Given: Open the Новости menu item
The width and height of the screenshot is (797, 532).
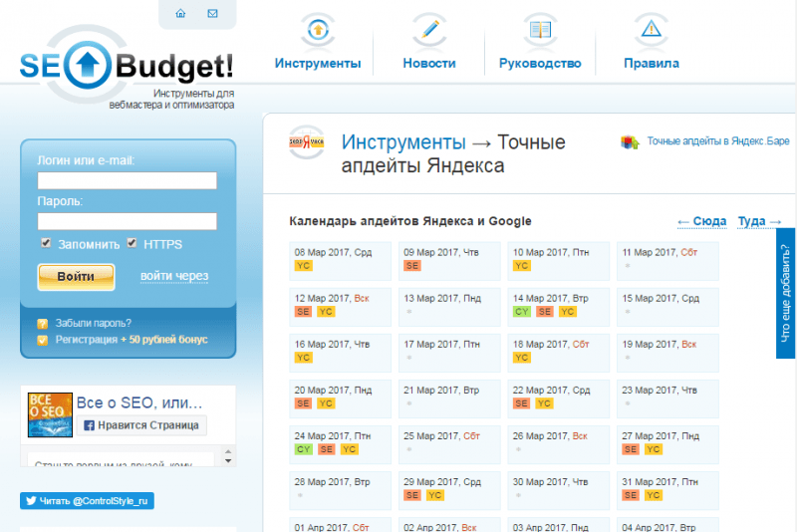Looking at the screenshot, I should (429, 63).
